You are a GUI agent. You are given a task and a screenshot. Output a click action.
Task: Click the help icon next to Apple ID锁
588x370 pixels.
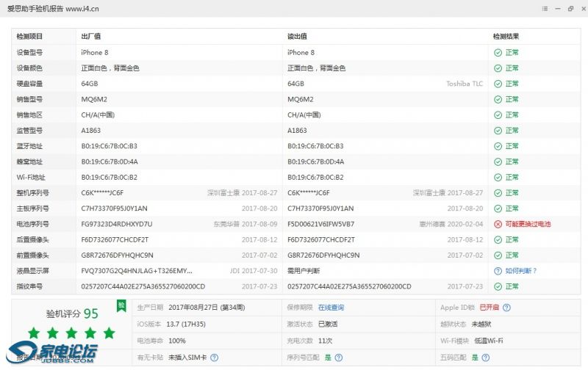click(506, 308)
